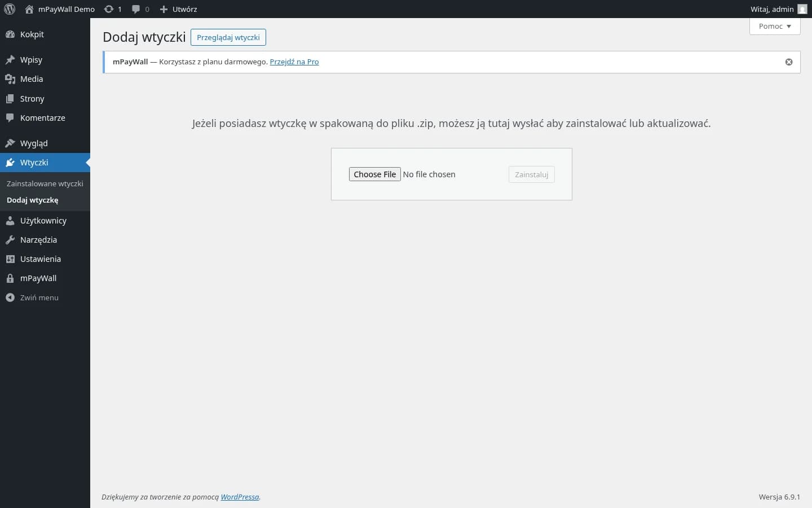Click the WordPress logo in admin bar

(x=10, y=9)
